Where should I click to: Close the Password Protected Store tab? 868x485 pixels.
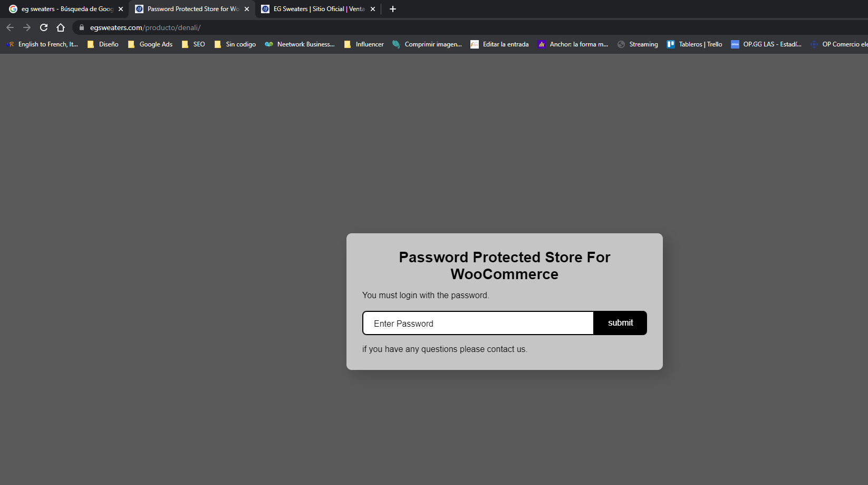pos(247,9)
